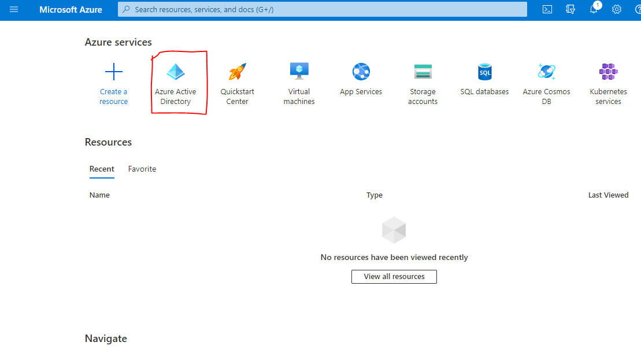Screen dimensions: 641x364
Task: Click the Azure Cosmos DB label
Action: point(547,96)
